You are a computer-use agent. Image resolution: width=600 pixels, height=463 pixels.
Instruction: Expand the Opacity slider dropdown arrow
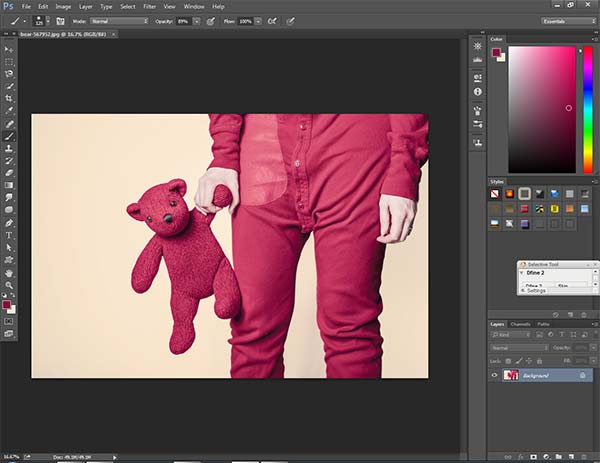[x=196, y=20]
